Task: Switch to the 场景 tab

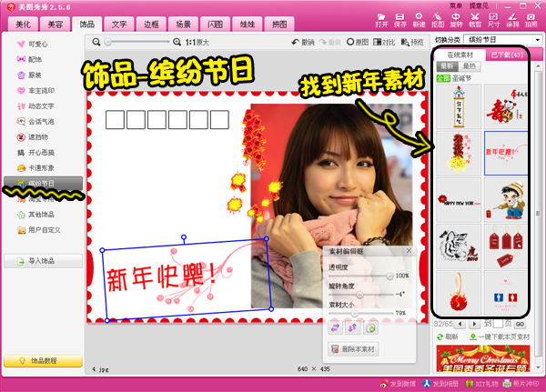Action: pos(183,24)
